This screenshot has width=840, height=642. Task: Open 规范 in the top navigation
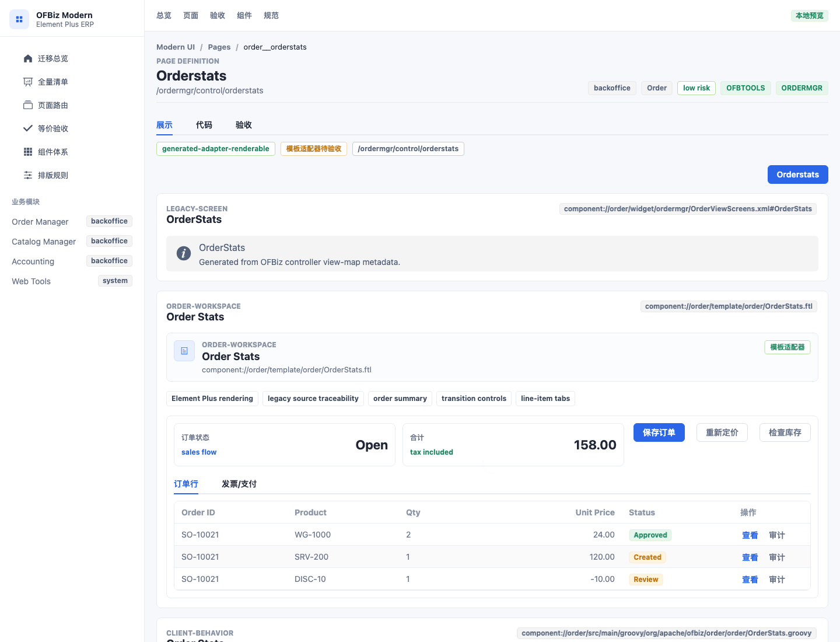[x=271, y=16]
